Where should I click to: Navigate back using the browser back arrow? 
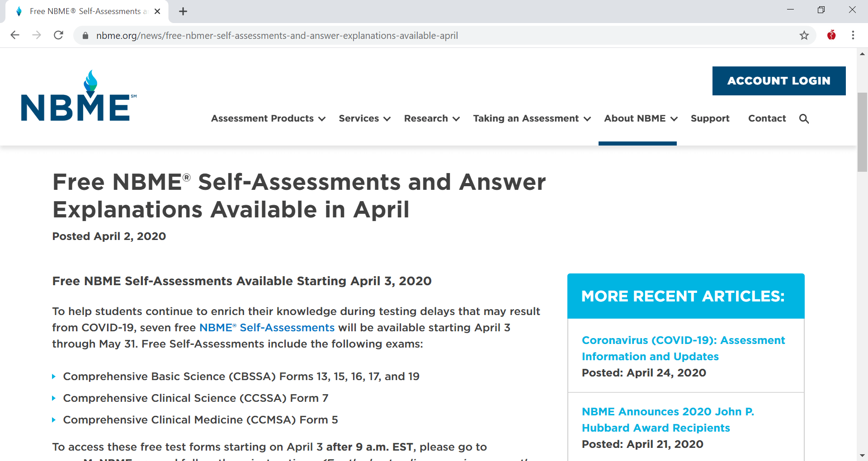(x=15, y=35)
